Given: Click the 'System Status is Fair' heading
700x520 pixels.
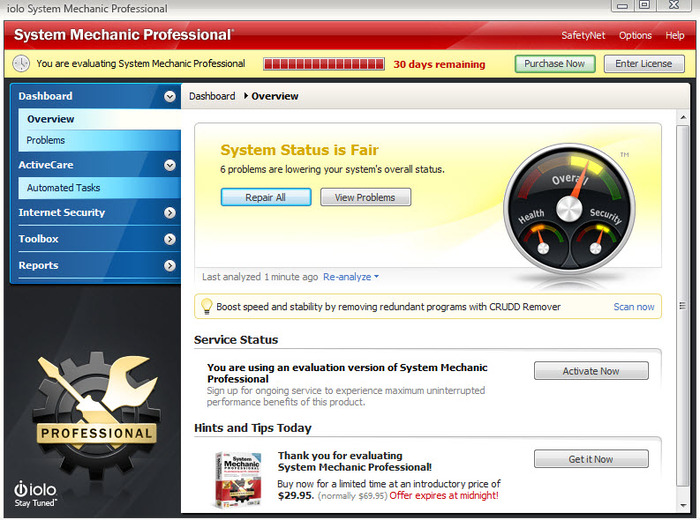Looking at the screenshot, I should (x=300, y=150).
